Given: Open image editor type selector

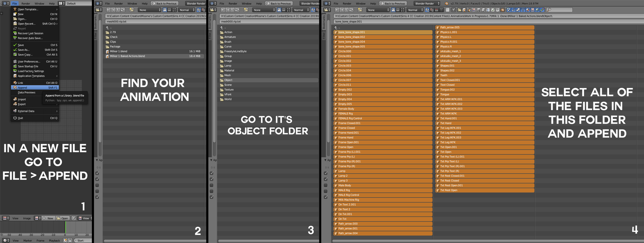Looking at the screenshot, I should pos(6,218).
